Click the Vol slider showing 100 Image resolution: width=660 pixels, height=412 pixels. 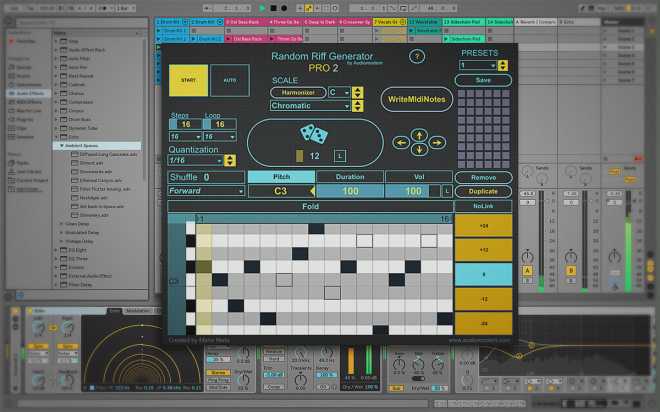coord(412,191)
